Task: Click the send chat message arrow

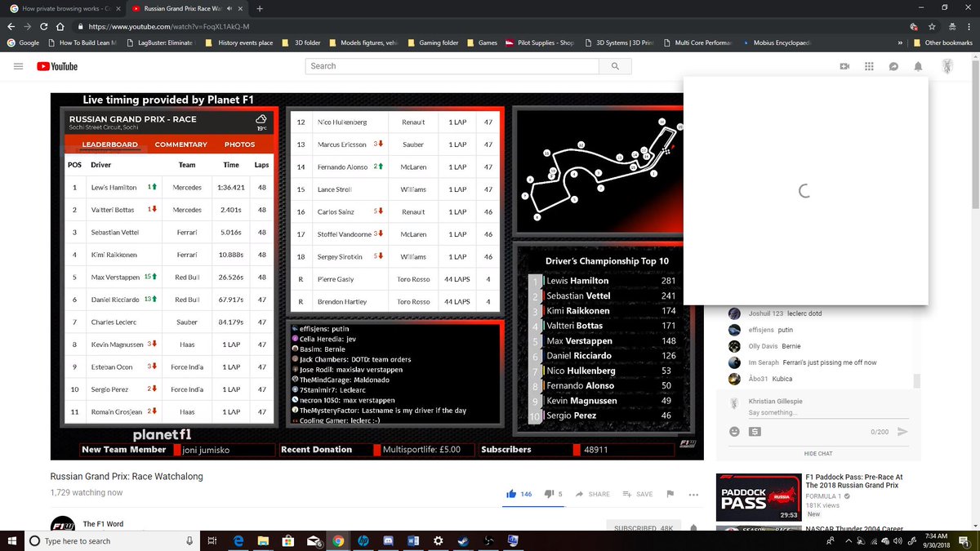Action: tap(902, 431)
